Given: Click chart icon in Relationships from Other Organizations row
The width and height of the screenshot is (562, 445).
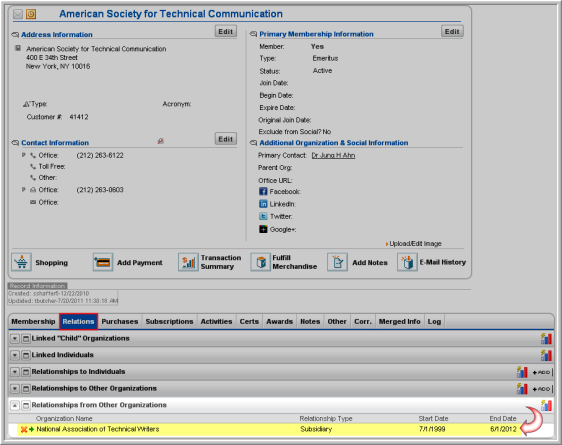Looking at the screenshot, I should pos(546,405).
